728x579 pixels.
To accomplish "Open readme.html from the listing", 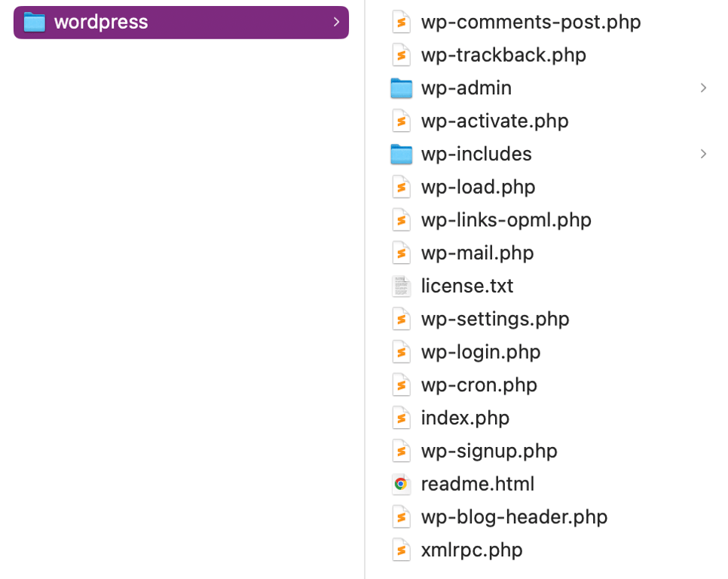I will tap(478, 483).
